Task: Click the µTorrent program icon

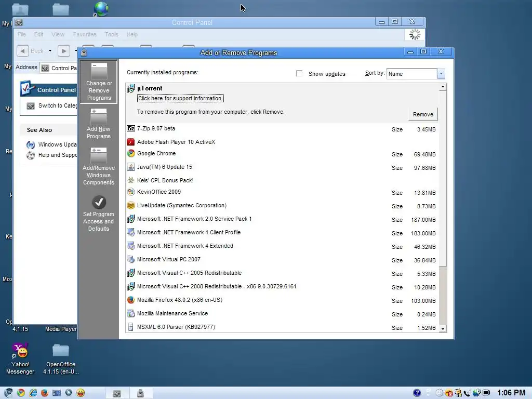Action: [130, 88]
